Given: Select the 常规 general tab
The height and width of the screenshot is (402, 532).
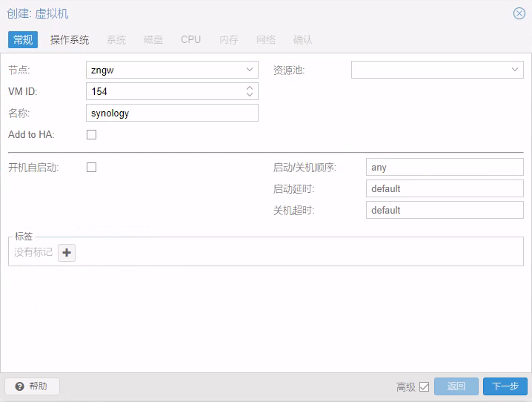Looking at the screenshot, I should [23, 39].
